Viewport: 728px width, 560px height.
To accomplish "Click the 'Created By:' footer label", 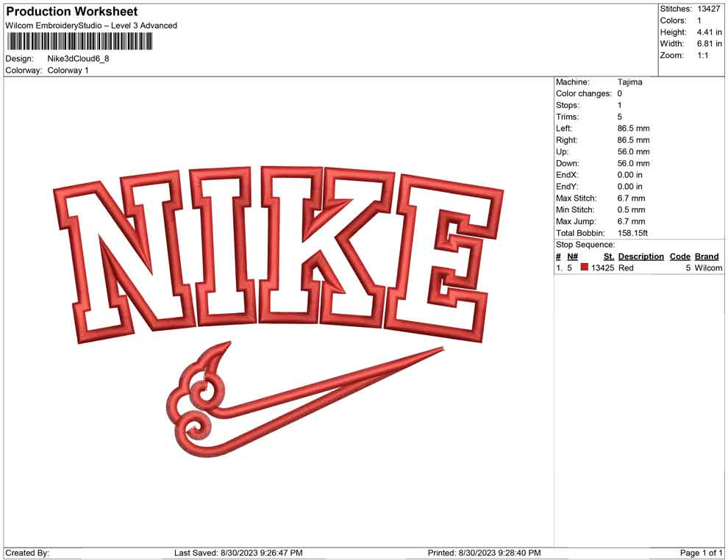I will pyautogui.click(x=27, y=553).
